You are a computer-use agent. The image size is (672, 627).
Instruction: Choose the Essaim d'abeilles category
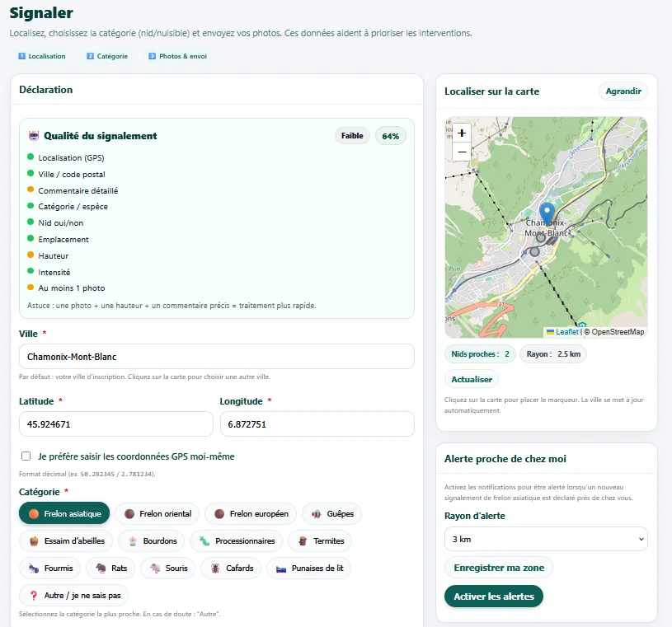point(68,540)
